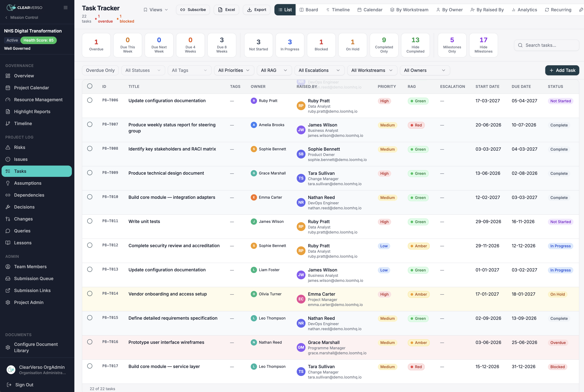Click the Amber RAG badge on P8-T012
Image resolution: width=584 pixels, height=392 pixels.
pos(419,246)
